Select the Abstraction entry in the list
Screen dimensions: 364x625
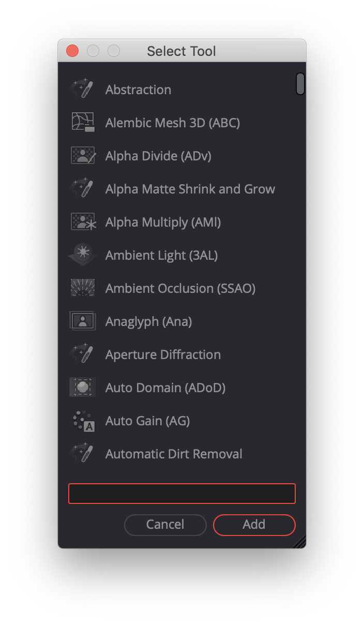tap(138, 89)
